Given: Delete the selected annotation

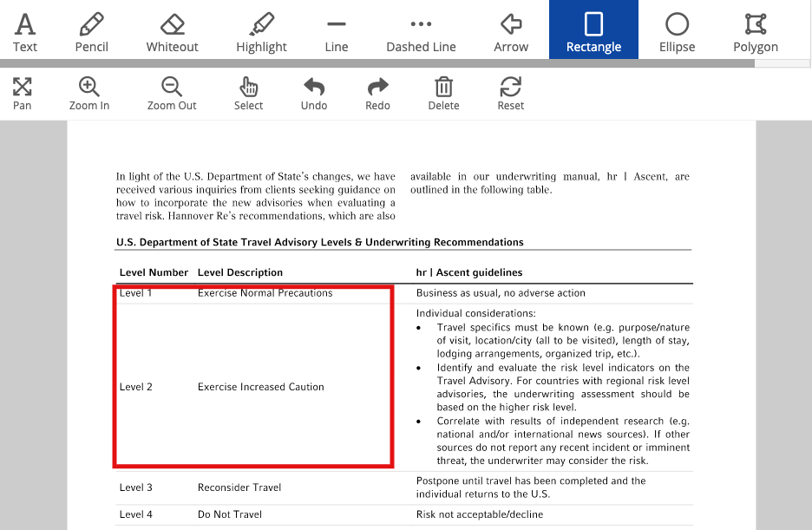Looking at the screenshot, I should click(x=443, y=90).
